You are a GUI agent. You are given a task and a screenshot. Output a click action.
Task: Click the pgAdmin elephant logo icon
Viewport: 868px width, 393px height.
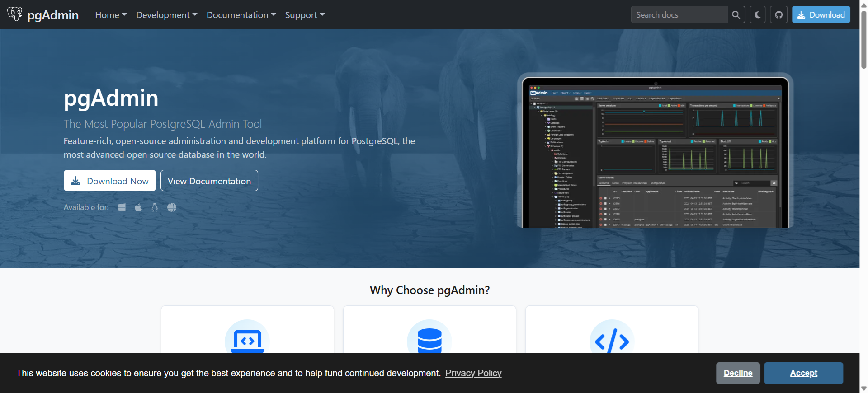(x=14, y=14)
